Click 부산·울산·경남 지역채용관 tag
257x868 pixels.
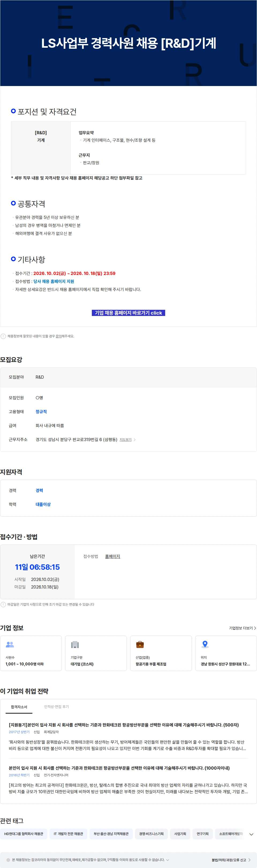point(111,834)
